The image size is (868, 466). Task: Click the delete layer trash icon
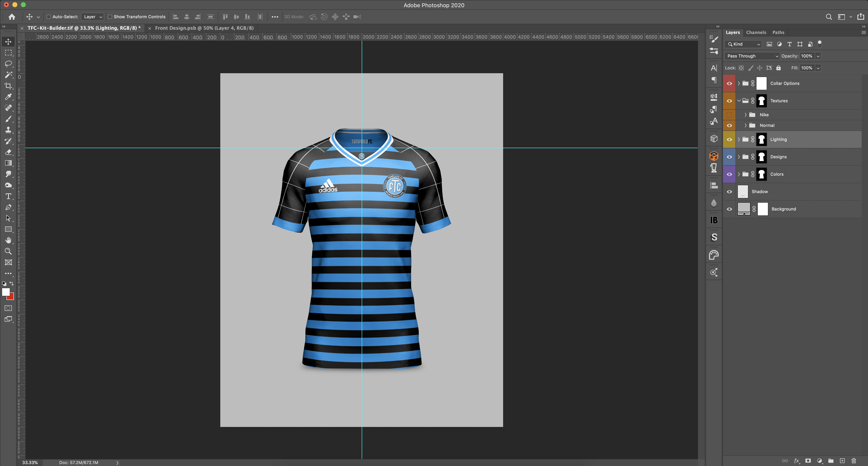[x=854, y=461]
